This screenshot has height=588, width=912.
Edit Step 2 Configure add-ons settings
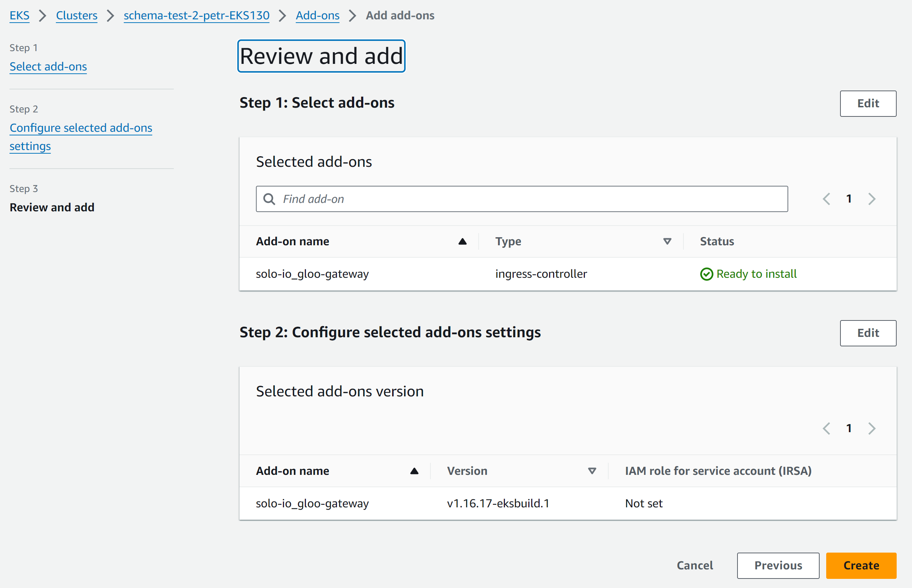pyautogui.click(x=868, y=333)
